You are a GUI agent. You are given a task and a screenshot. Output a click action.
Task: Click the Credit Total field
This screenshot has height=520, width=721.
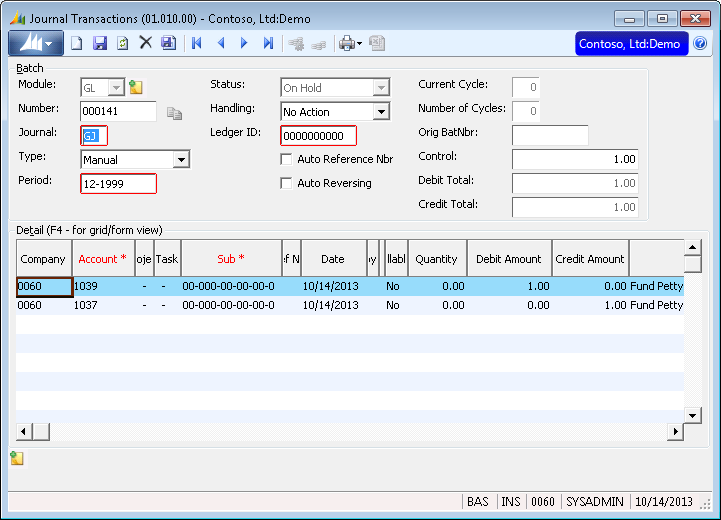coord(575,207)
